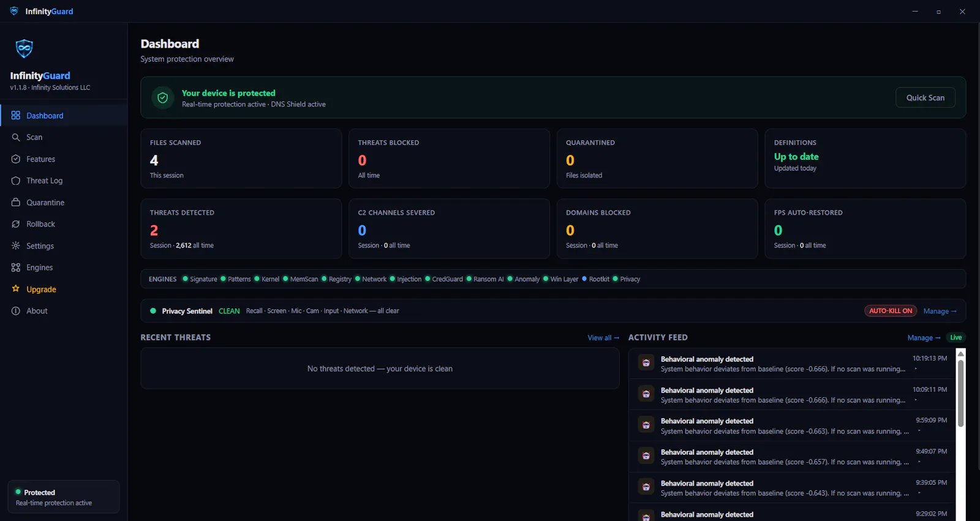Click the Ransom AI engine label
This screenshot has height=521, width=980.
coord(488,279)
